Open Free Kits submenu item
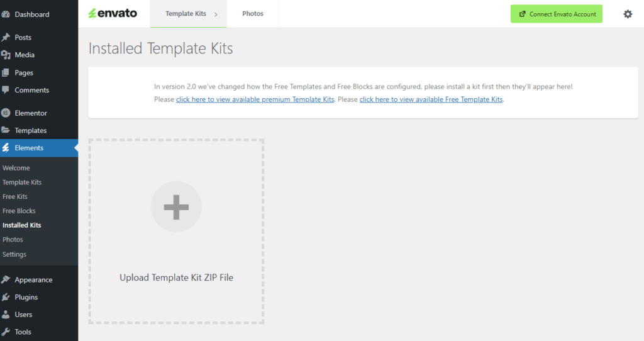Viewport: 644px width, 341px height. pyautogui.click(x=15, y=197)
